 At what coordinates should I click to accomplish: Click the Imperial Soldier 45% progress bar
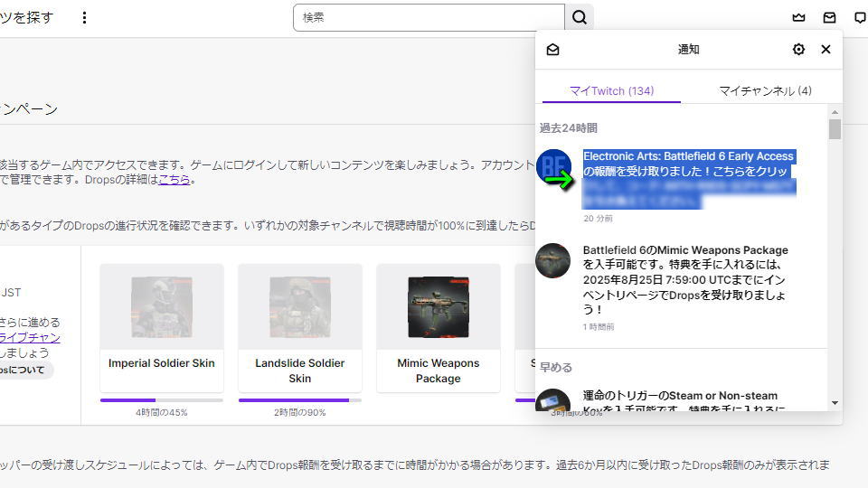tap(162, 400)
